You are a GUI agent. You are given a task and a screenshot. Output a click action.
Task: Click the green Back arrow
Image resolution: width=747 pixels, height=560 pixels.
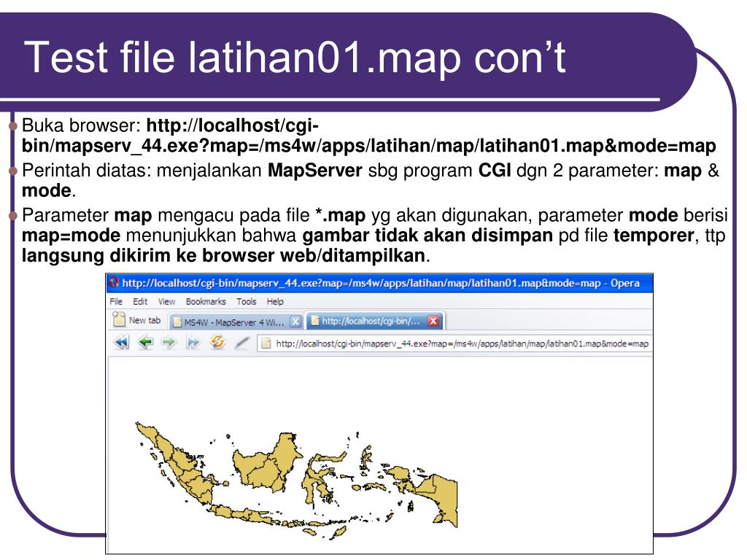pos(145,343)
